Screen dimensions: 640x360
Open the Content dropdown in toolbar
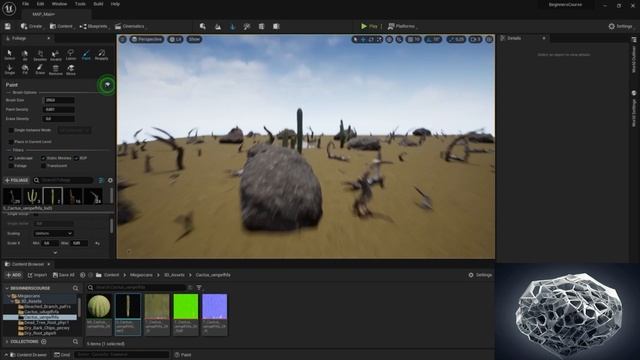point(61,26)
